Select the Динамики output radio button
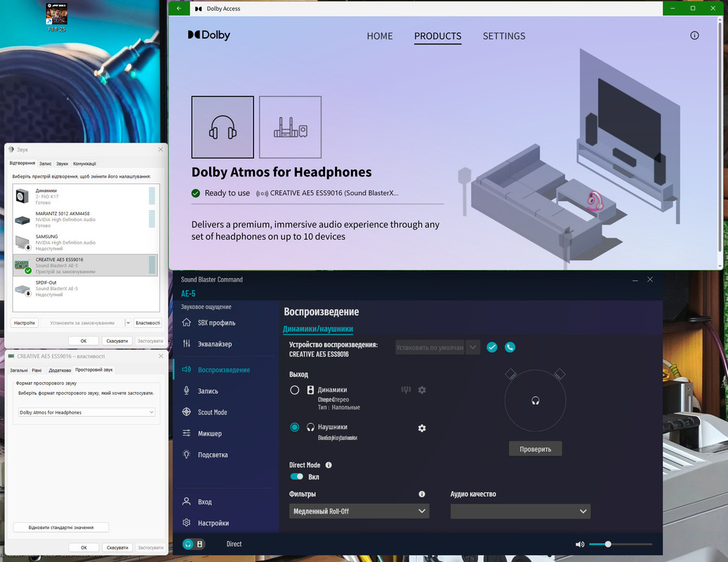The height and width of the screenshot is (562, 728). (x=294, y=390)
